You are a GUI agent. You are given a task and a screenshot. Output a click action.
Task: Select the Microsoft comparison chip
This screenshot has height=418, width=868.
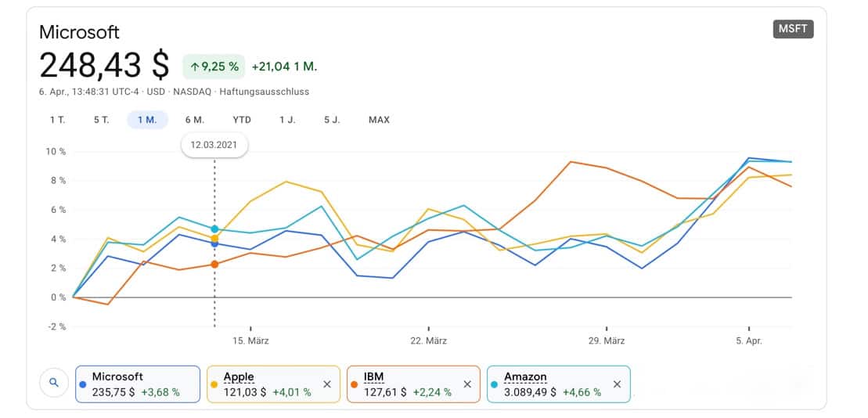(x=137, y=384)
